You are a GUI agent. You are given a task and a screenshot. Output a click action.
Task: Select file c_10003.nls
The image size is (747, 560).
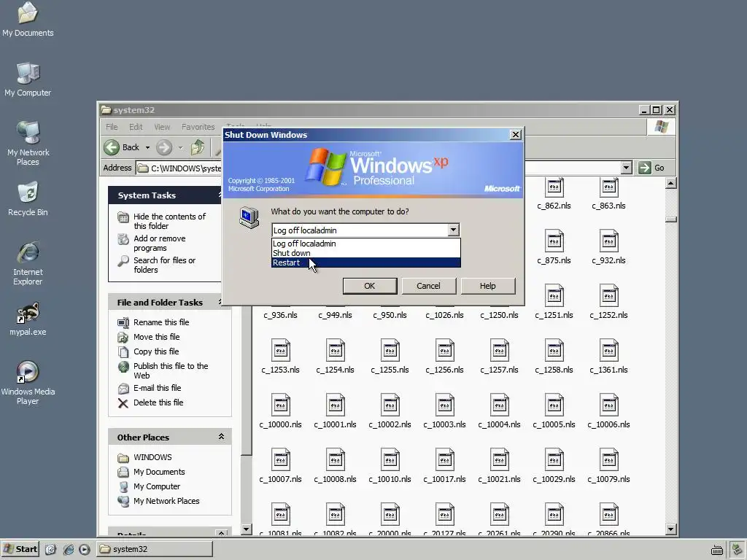coord(444,411)
